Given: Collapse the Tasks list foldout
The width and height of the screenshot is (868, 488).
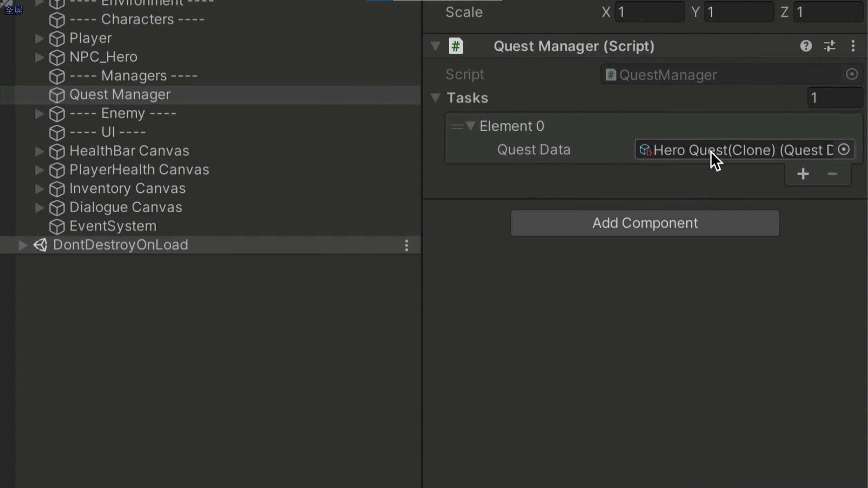Looking at the screenshot, I should (435, 98).
